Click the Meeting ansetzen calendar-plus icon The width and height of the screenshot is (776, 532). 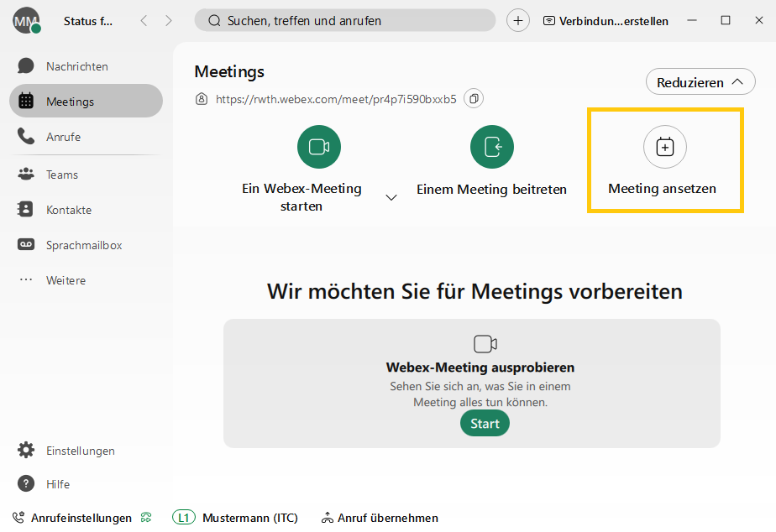point(664,148)
